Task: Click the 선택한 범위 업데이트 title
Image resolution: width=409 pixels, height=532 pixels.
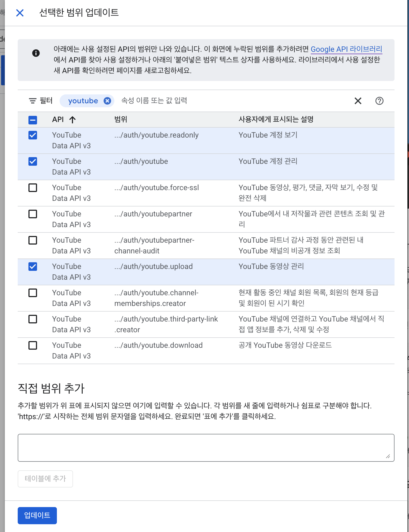Action: (79, 13)
